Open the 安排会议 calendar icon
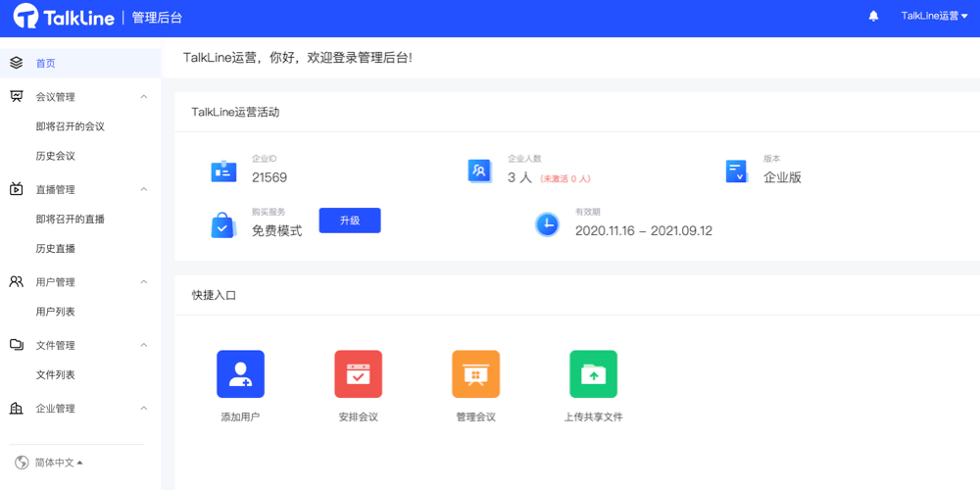980x490 pixels. tap(358, 374)
